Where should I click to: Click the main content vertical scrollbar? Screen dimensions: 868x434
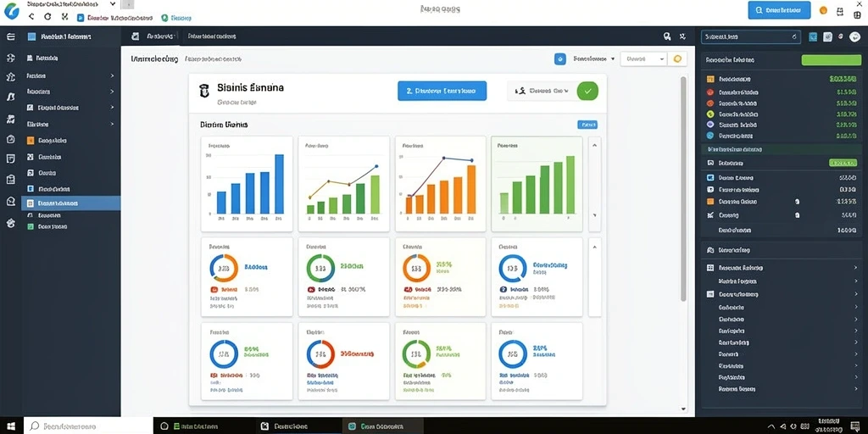(682, 188)
